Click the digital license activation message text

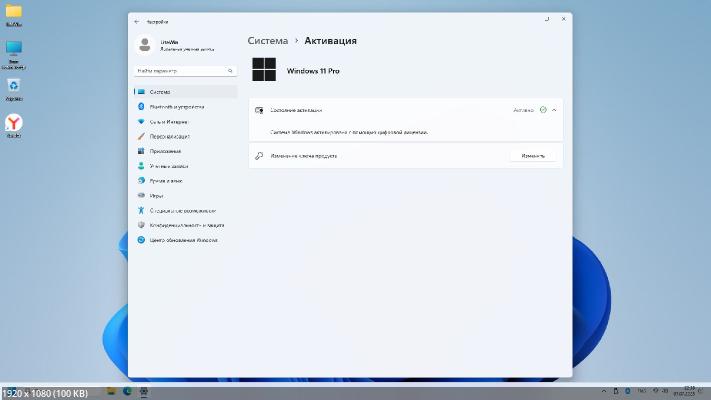coord(349,132)
